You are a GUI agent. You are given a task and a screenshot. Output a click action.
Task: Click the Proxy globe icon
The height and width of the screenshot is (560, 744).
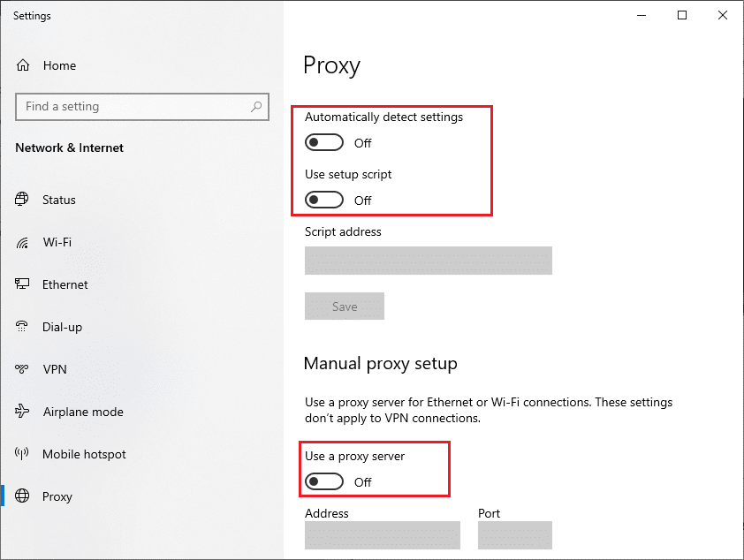[20, 496]
